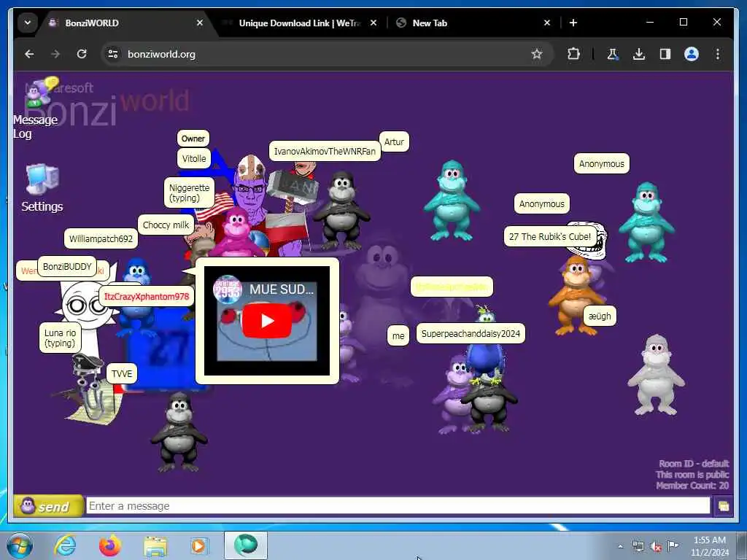
Task: Click the teal Bonzi under upper Anonymous label
Action: tap(646, 223)
